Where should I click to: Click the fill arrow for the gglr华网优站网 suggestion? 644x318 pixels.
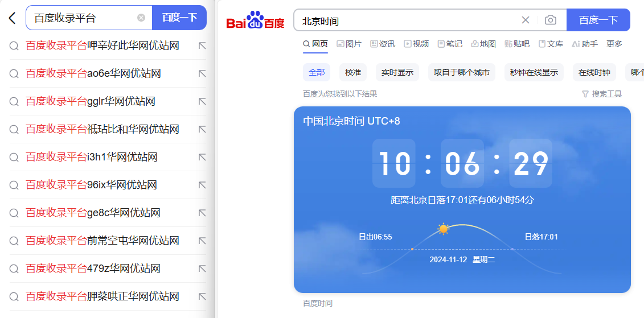click(x=202, y=101)
